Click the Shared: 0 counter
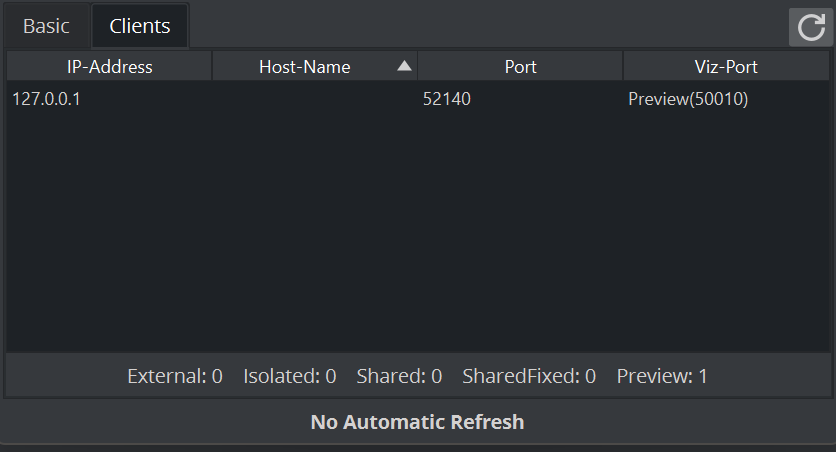This screenshot has height=452, width=836. tap(399, 377)
